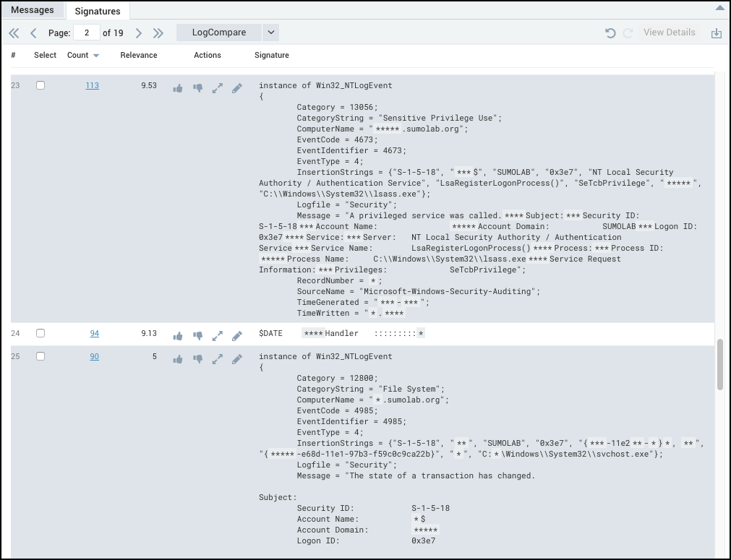Click the page number input field

87,33
